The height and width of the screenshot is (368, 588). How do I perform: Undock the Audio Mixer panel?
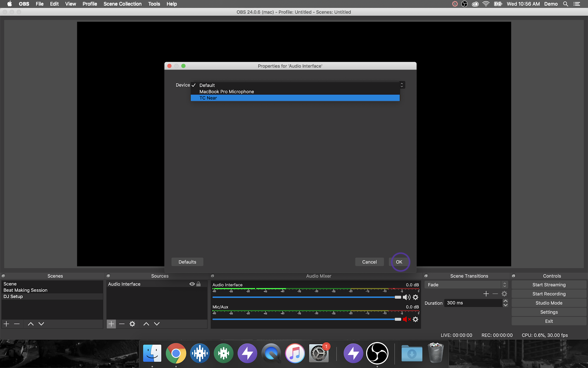212,276
